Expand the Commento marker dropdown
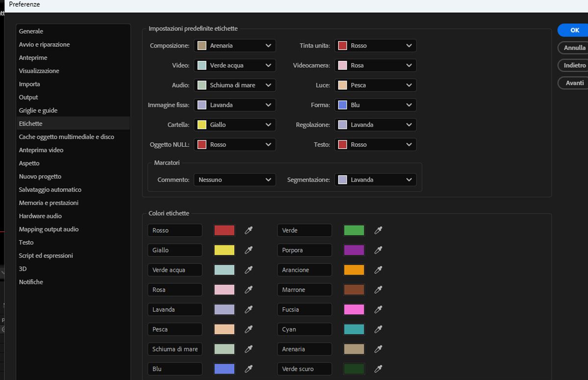588x380 pixels. click(234, 179)
